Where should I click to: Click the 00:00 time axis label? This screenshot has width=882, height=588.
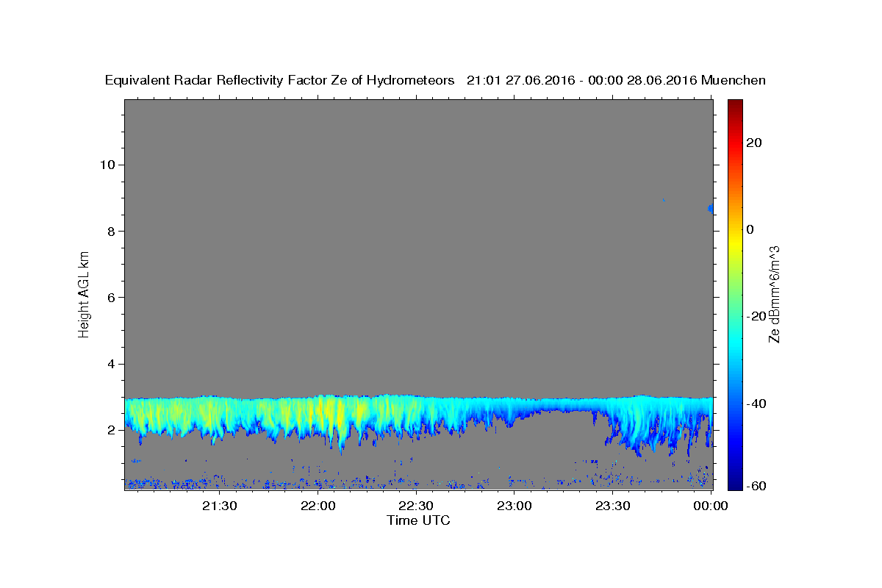[711, 506]
